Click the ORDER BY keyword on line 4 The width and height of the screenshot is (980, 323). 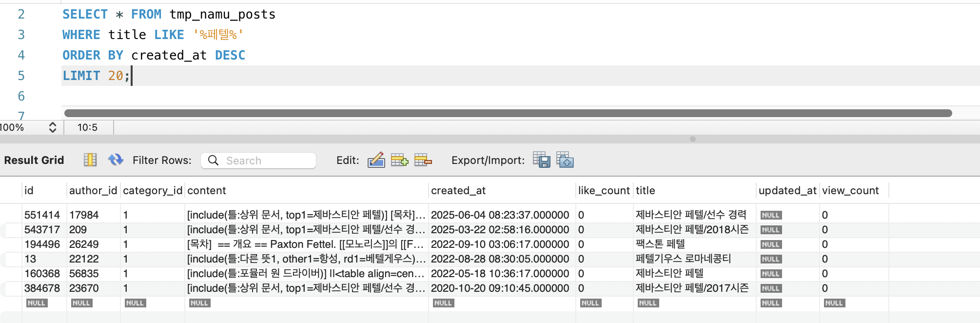tap(93, 55)
